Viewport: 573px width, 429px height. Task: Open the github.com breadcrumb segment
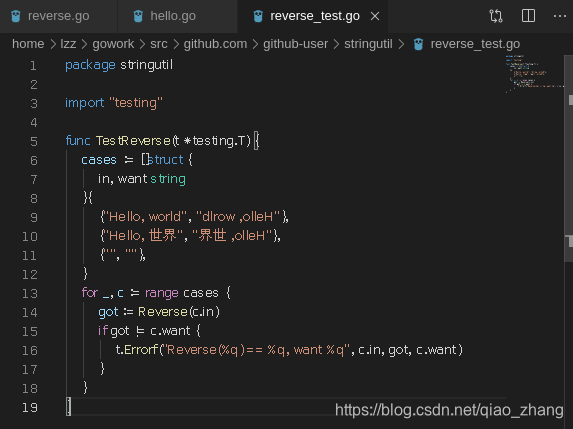point(215,44)
